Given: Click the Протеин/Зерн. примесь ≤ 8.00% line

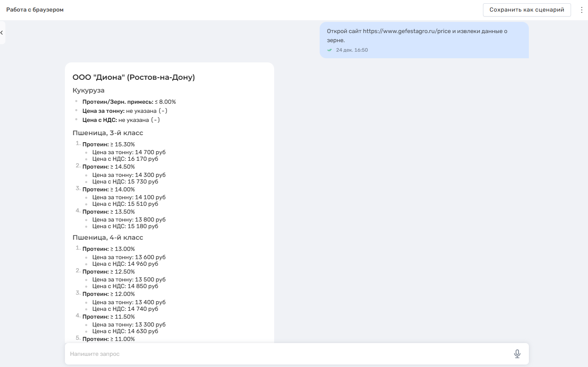Looking at the screenshot, I should click(x=129, y=102).
